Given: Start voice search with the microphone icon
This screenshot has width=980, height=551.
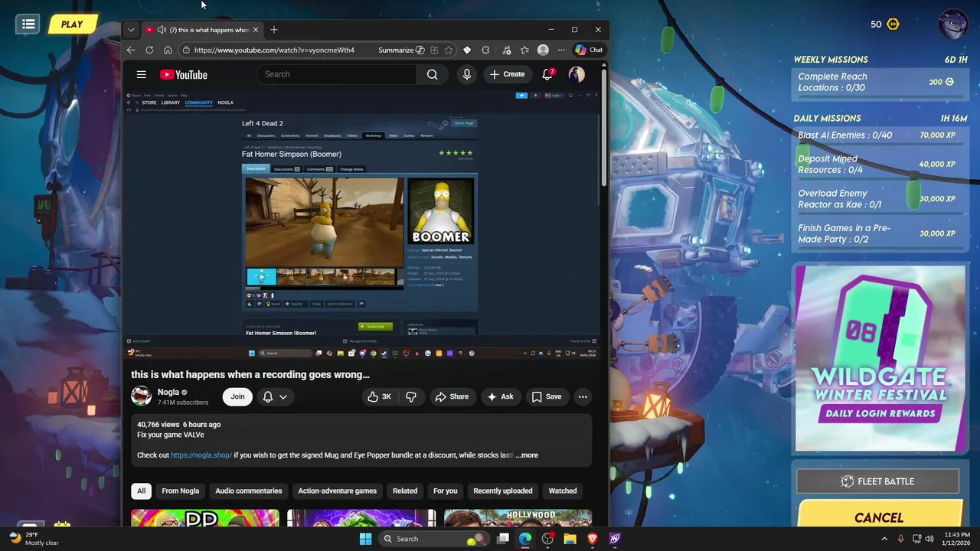Looking at the screenshot, I should (466, 74).
